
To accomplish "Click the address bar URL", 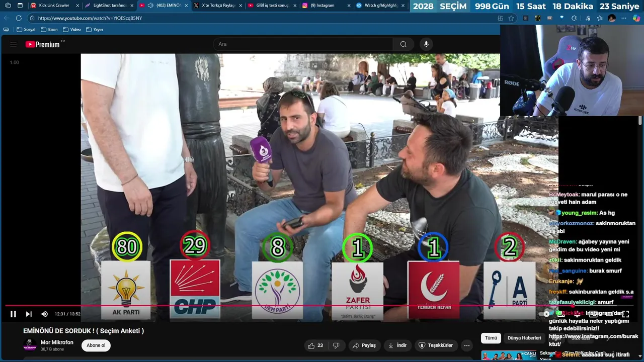I will click(x=90, y=18).
